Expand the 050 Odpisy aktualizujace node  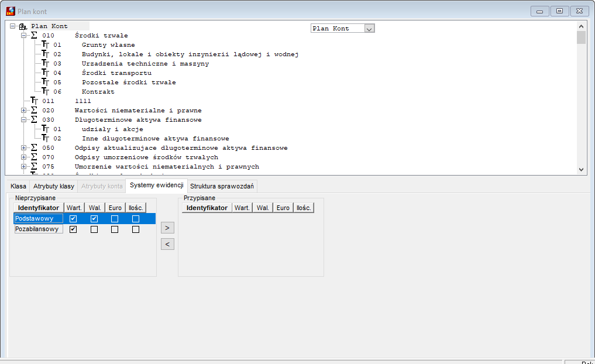point(23,147)
